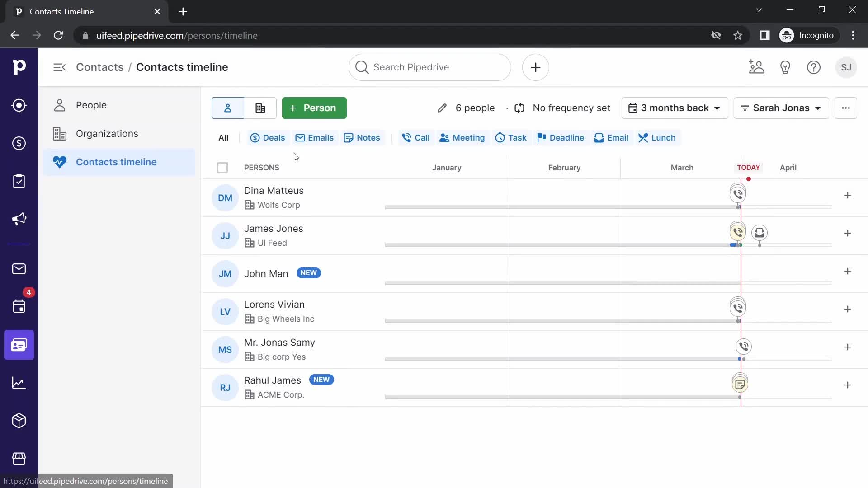
Task: Focus the Search Pipedrive field
Action: [x=430, y=67]
